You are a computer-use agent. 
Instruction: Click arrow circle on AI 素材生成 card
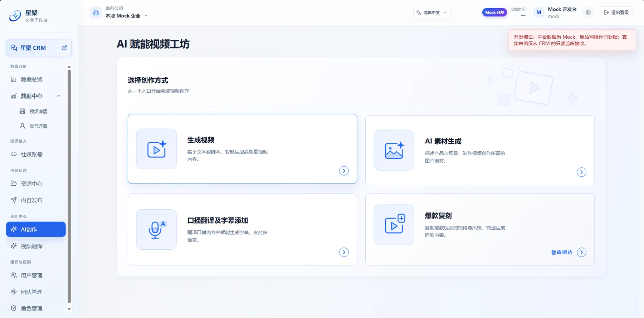pos(581,172)
